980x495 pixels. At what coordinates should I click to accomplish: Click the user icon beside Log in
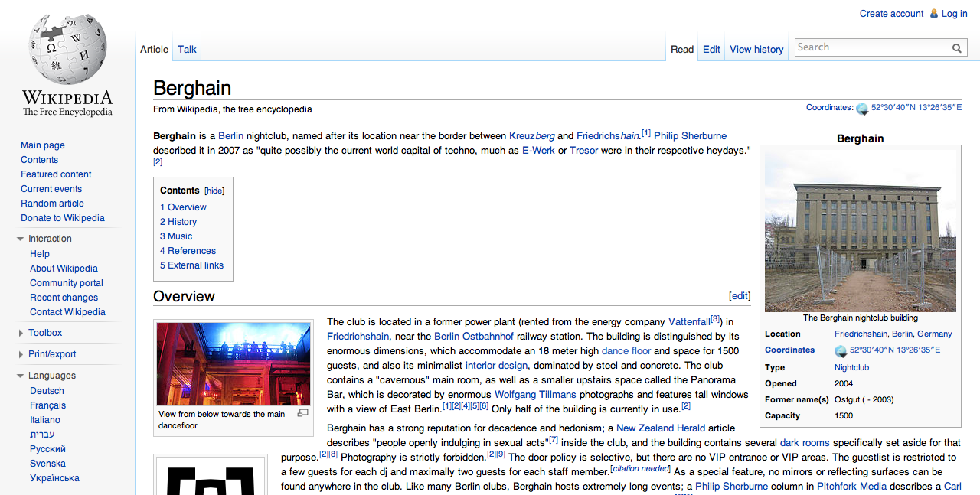click(x=933, y=14)
